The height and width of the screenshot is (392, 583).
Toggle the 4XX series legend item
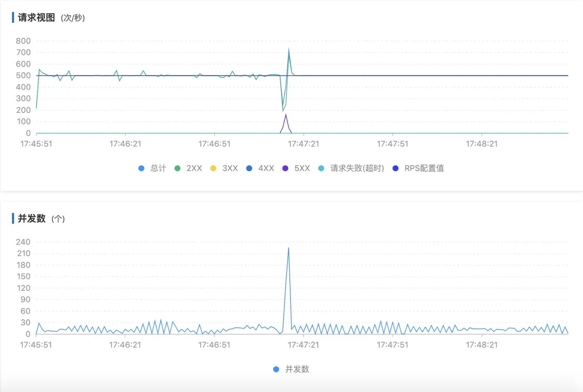click(260, 168)
